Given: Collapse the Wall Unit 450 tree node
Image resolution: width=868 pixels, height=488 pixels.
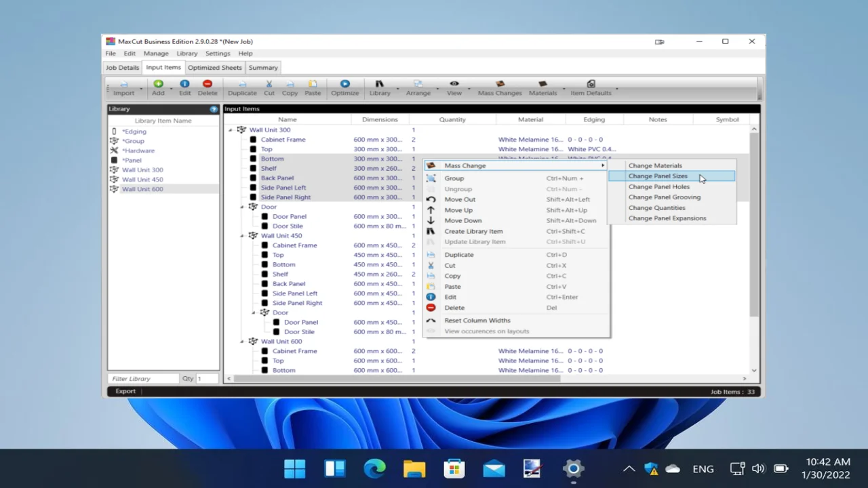Looking at the screenshot, I should click(242, 236).
